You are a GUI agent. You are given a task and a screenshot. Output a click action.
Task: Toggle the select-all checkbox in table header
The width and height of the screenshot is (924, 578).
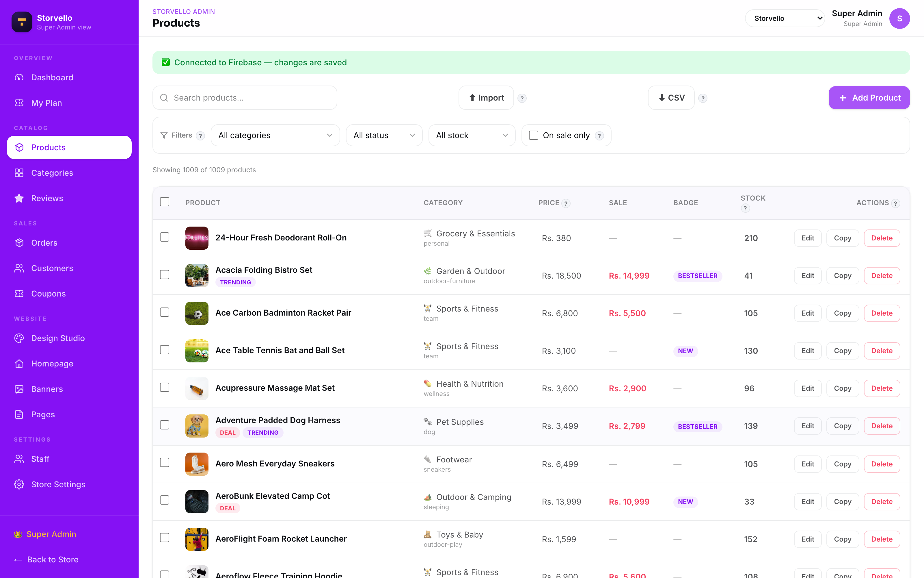click(x=165, y=202)
